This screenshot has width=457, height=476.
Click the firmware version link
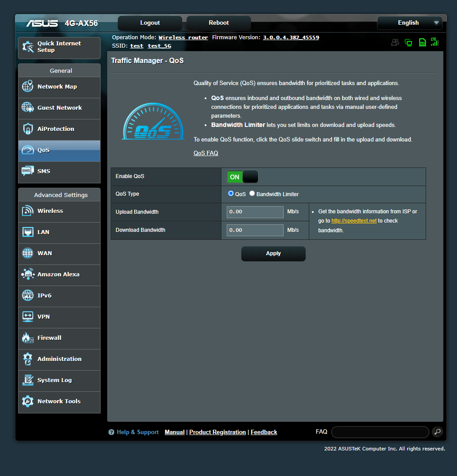(x=291, y=37)
